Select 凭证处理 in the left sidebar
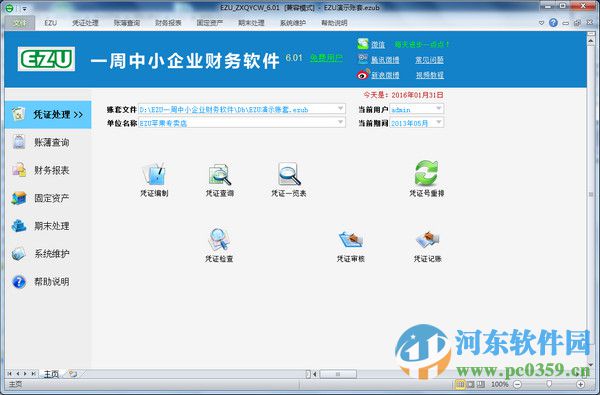This screenshot has width=600, height=395. [x=48, y=114]
